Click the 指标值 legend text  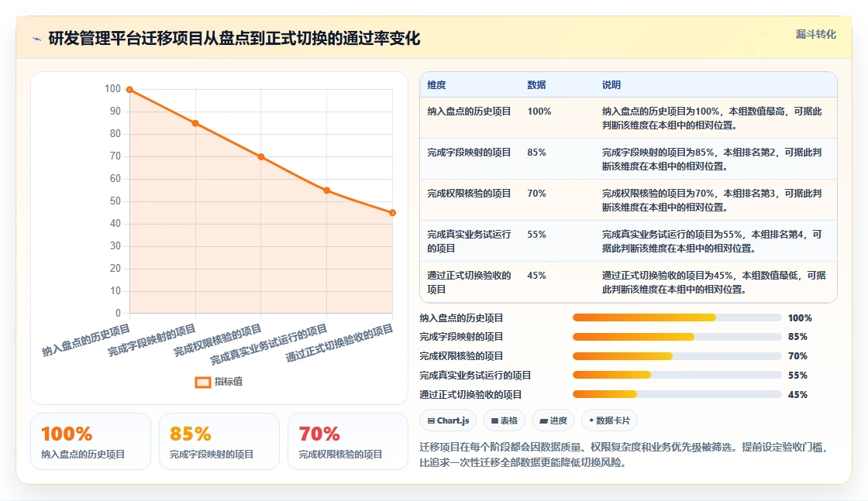pyautogui.click(x=229, y=382)
